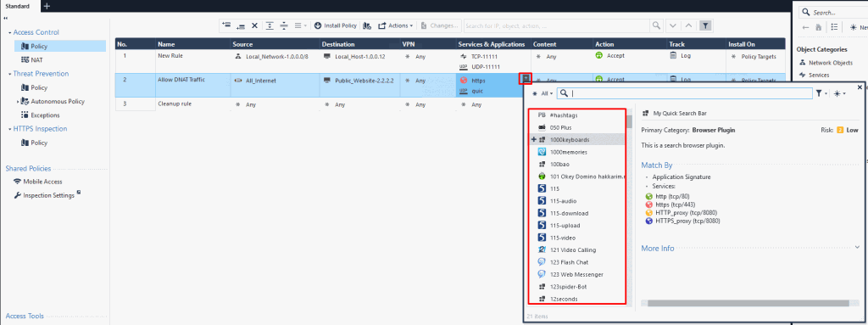The width and height of the screenshot is (868, 325).
Task: Select All_Internet source in rule 2
Action: point(256,81)
